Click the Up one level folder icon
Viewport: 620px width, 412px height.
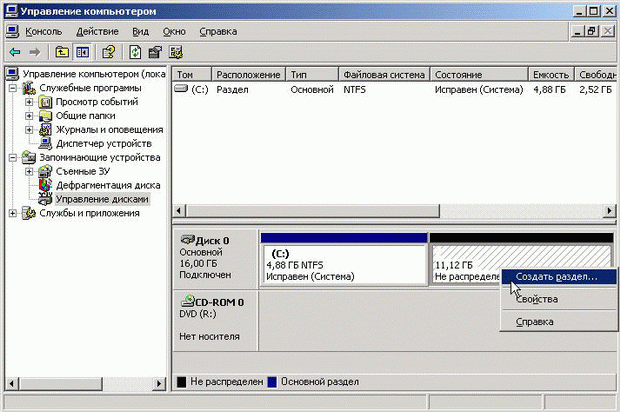(x=62, y=52)
